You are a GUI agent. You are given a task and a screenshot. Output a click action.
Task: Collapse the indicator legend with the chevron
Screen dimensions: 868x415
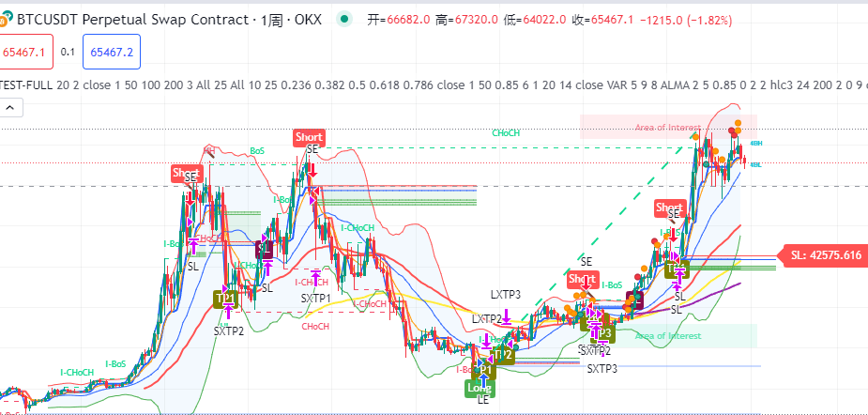click(11, 107)
